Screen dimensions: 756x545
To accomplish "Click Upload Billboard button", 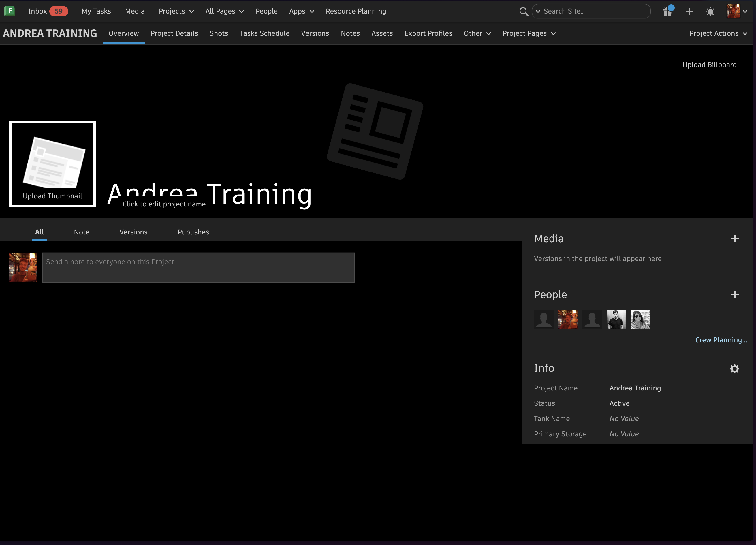I will (x=709, y=65).
